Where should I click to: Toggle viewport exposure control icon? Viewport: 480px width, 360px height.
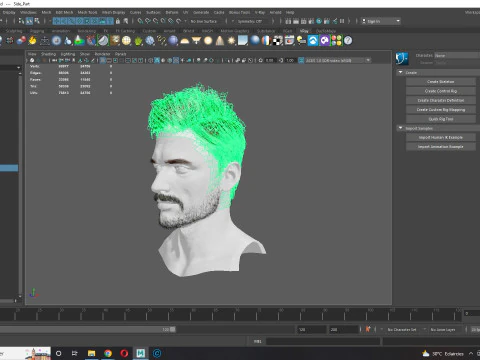click(x=261, y=60)
